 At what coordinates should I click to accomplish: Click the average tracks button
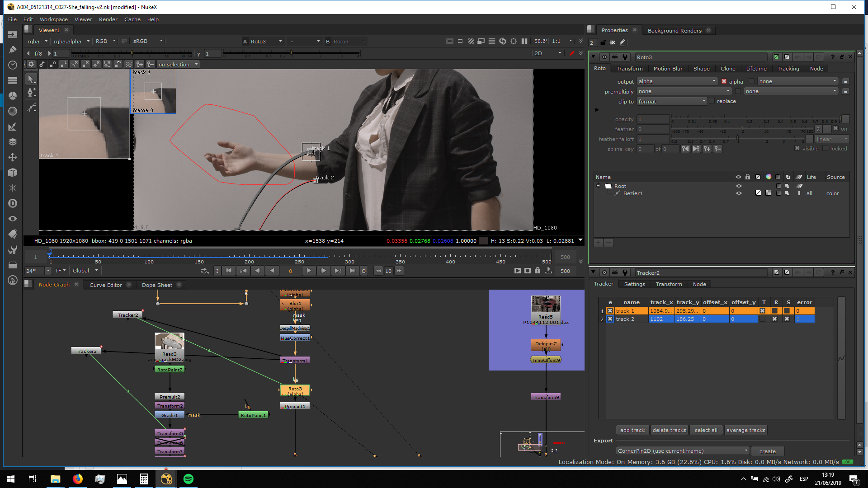(745, 430)
